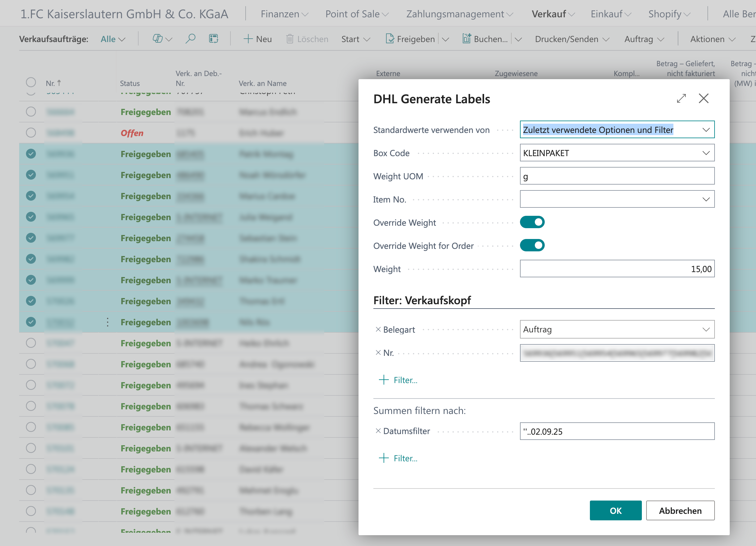Toggle the select-all circle in table header
Screen dimensions: 756x546
pos(31,82)
